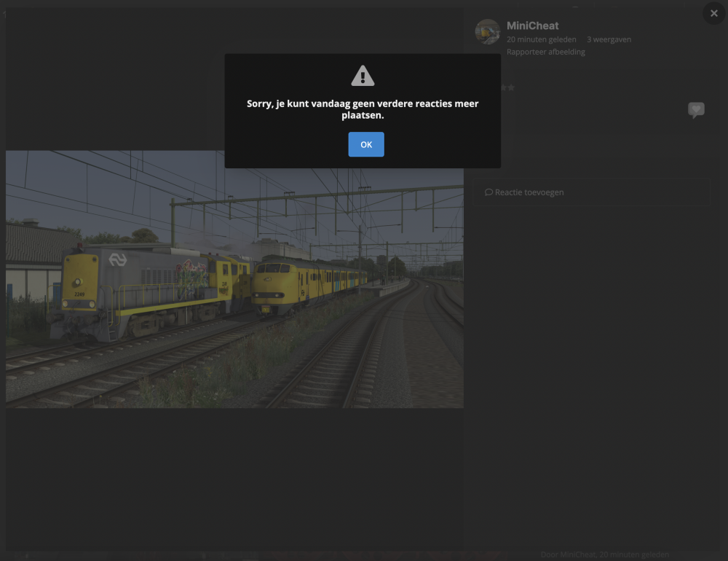Click the "20 minuten geleden" timestamp
728x561 pixels.
[x=542, y=39]
